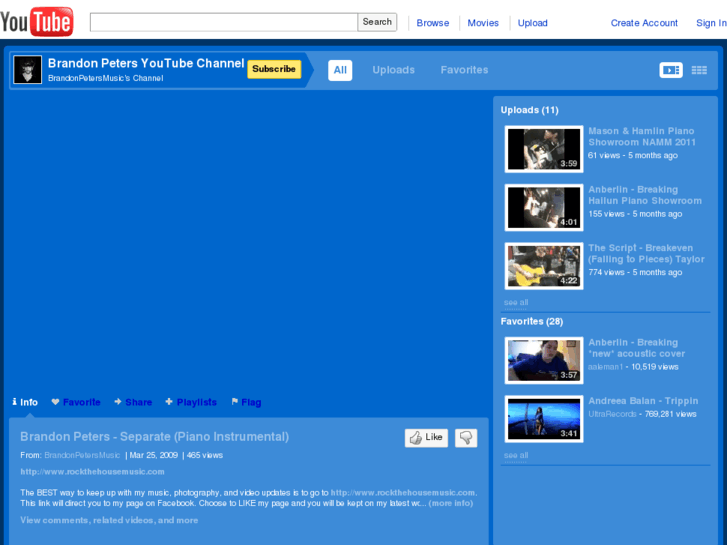Click Playlists action label

(197, 402)
